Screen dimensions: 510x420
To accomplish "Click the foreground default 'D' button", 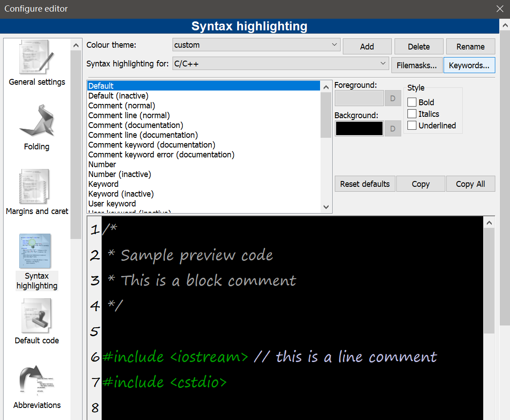I will (392, 98).
